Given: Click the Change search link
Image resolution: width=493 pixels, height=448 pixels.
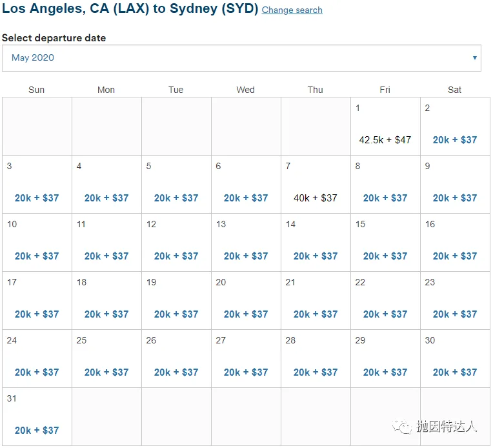Looking at the screenshot, I should 292,10.
